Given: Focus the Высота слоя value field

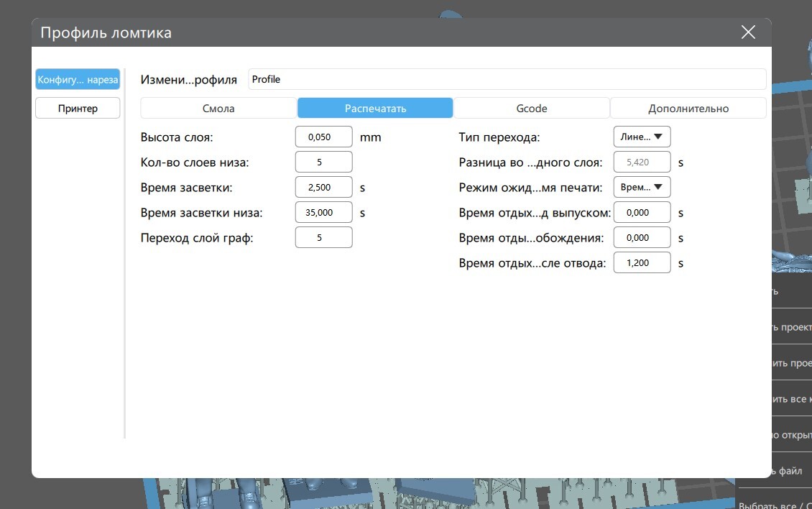Looking at the screenshot, I should point(323,137).
